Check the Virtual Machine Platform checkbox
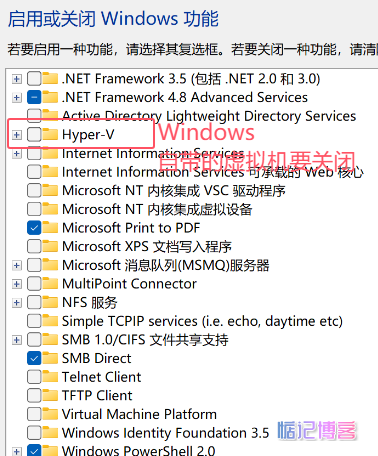This screenshot has width=378, height=456. tap(34, 415)
